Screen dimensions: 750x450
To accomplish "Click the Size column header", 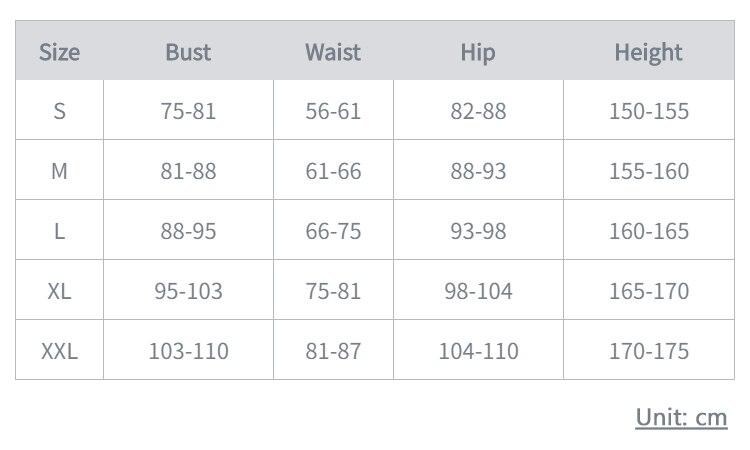I will click(59, 52).
